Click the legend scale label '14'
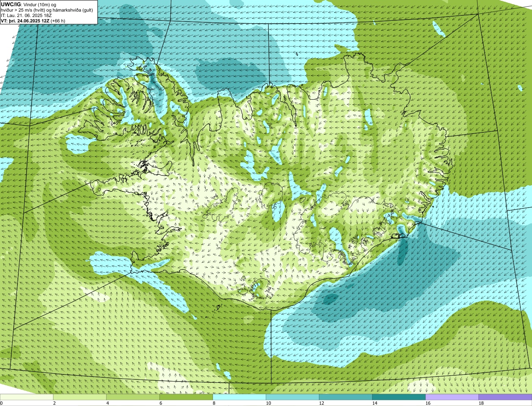 point(375,403)
